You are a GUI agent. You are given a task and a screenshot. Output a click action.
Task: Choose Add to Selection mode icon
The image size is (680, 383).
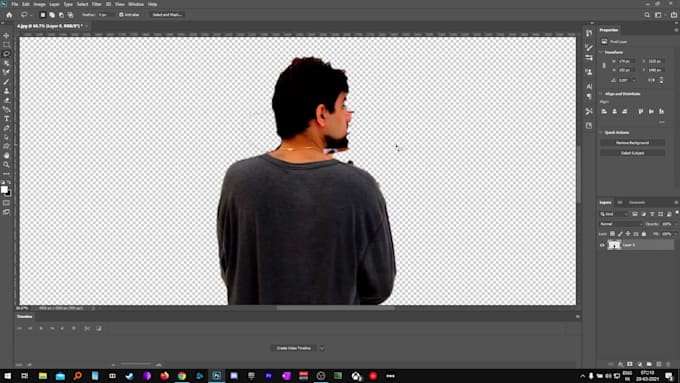pos(52,15)
